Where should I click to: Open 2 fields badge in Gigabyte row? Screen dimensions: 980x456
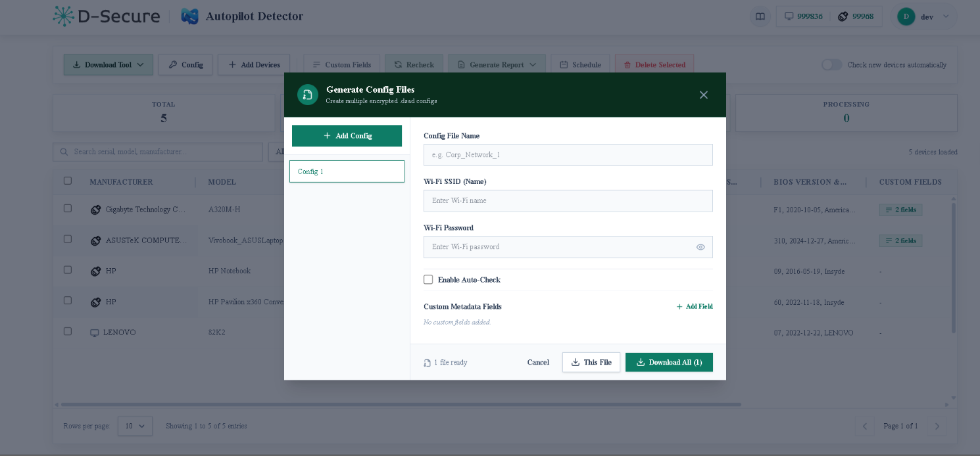pos(901,210)
